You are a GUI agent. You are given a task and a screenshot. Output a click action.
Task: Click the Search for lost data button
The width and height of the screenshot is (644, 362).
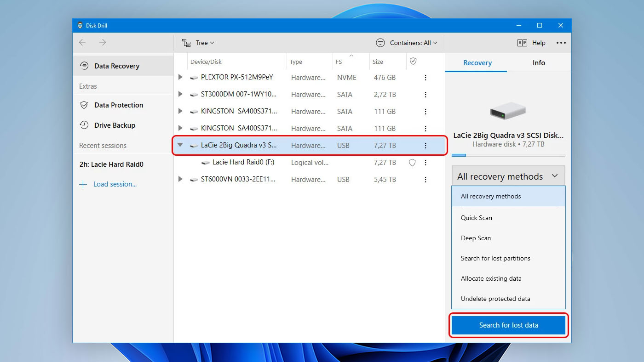[x=508, y=325]
